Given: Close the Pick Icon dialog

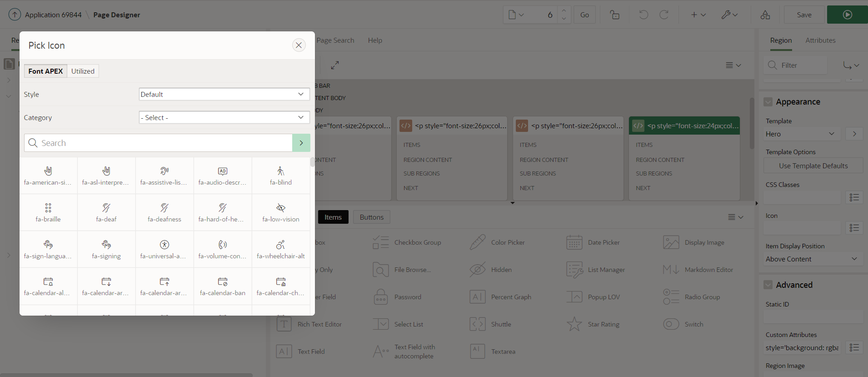Looking at the screenshot, I should tap(299, 45).
